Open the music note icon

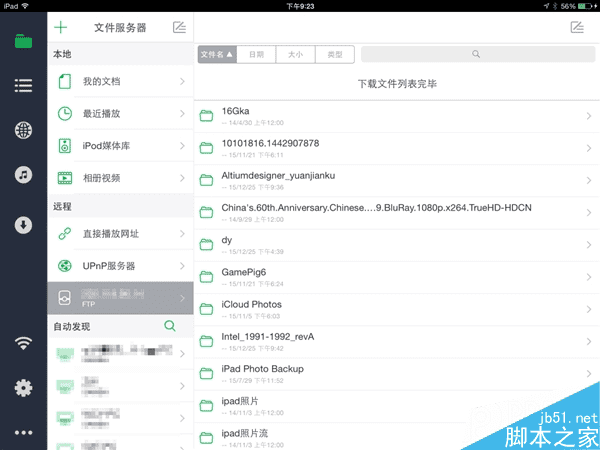(x=23, y=175)
